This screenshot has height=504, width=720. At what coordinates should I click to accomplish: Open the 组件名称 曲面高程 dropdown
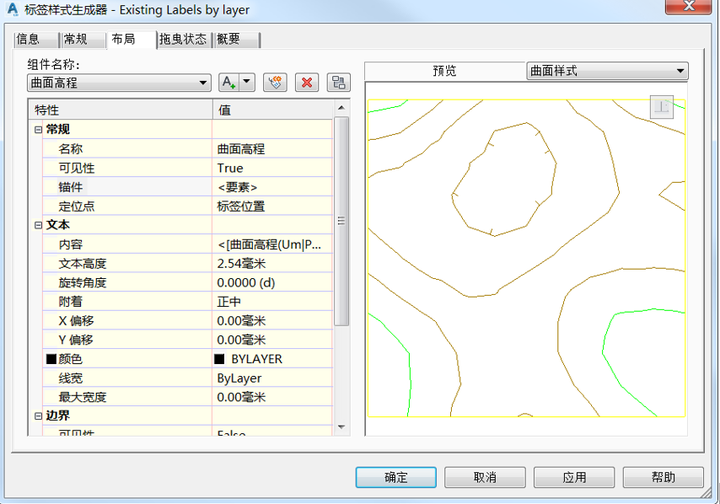[119, 83]
